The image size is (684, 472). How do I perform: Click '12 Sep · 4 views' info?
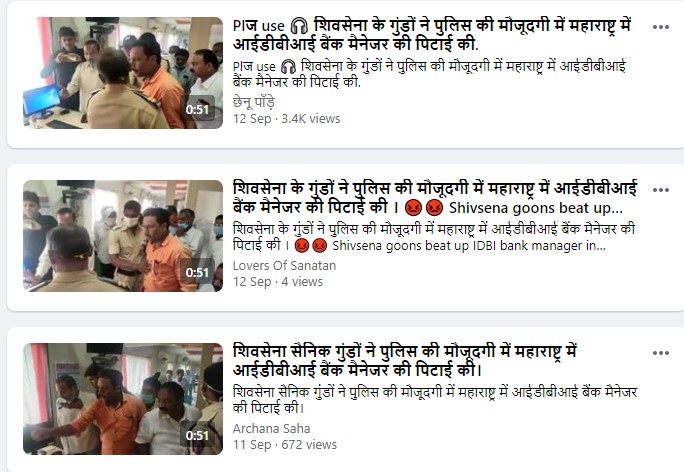[278, 282]
